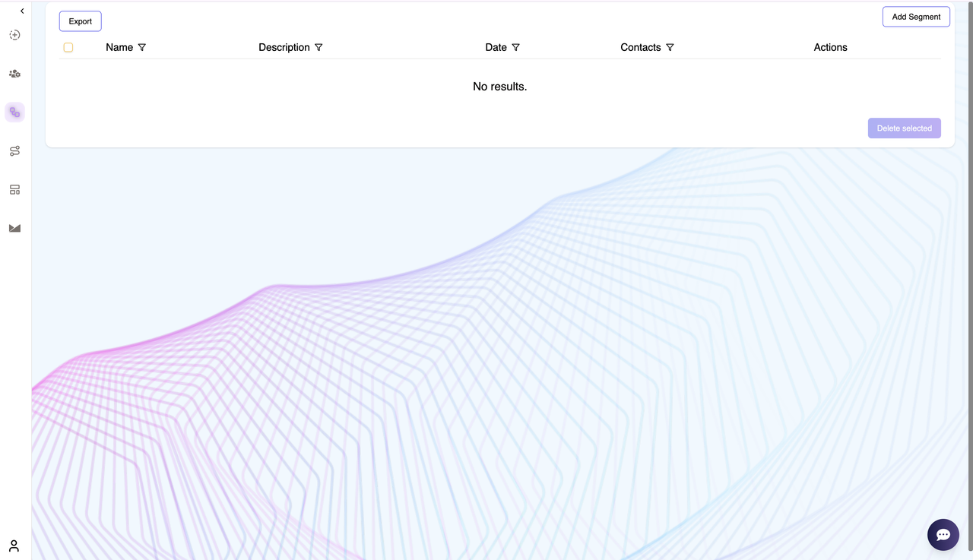Open the workflow route sidebar icon
Screen dimensions: 973x560
click(x=14, y=151)
